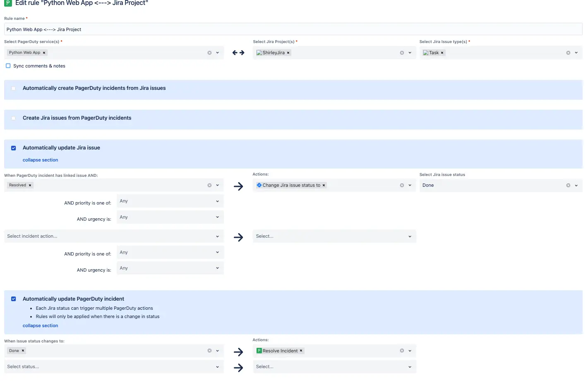This screenshot has height=381, width=588.
Task: Open Change Jira issue status action dropdown
Action: click(x=410, y=185)
